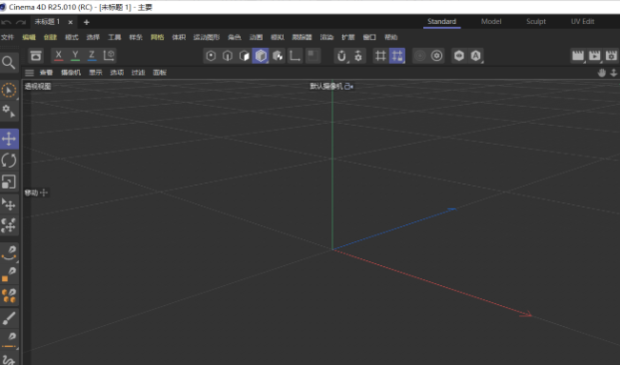Select the brush paint tool
Screen dimensions: 620x365
coord(9,318)
